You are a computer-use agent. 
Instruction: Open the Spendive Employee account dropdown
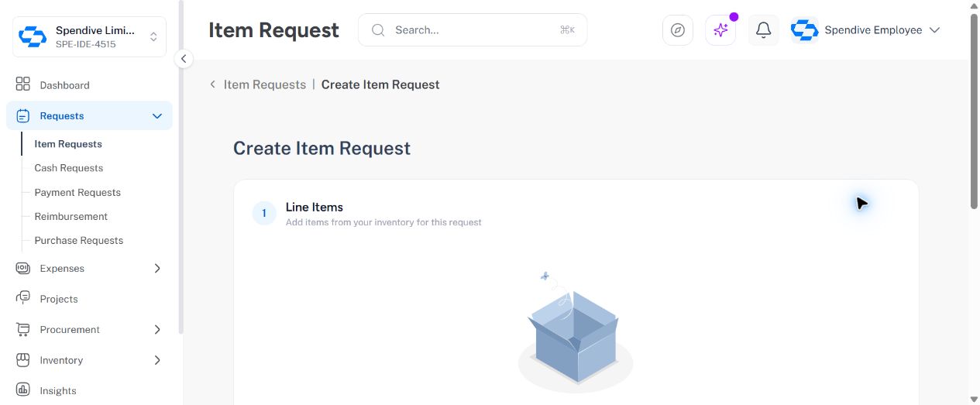(x=865, y=30)
